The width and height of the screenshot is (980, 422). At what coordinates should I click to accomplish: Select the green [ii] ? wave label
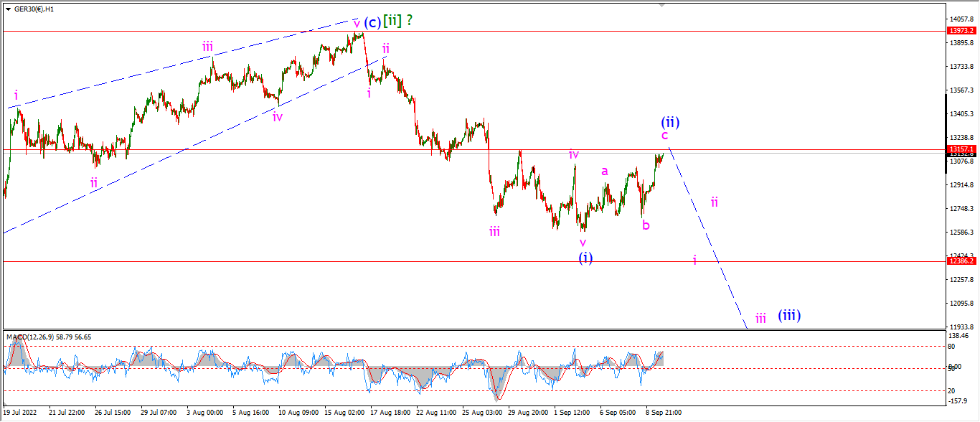(398, 21)
